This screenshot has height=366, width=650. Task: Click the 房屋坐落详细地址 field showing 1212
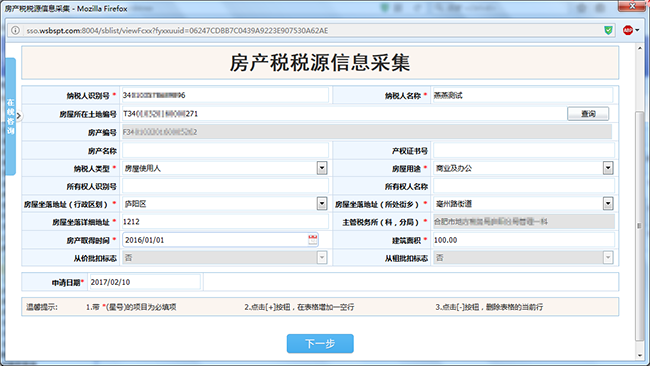(x=225, y=222)
